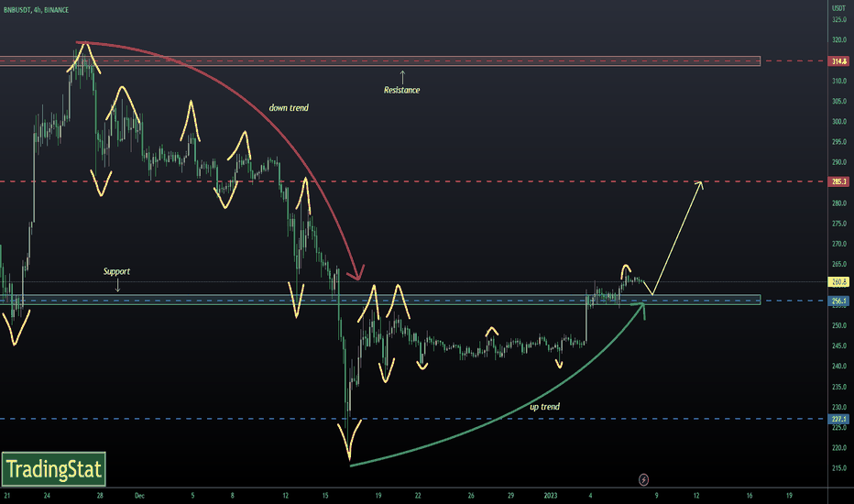
Task: Select the blue 256.3 price label
Action: coord(838,301)
